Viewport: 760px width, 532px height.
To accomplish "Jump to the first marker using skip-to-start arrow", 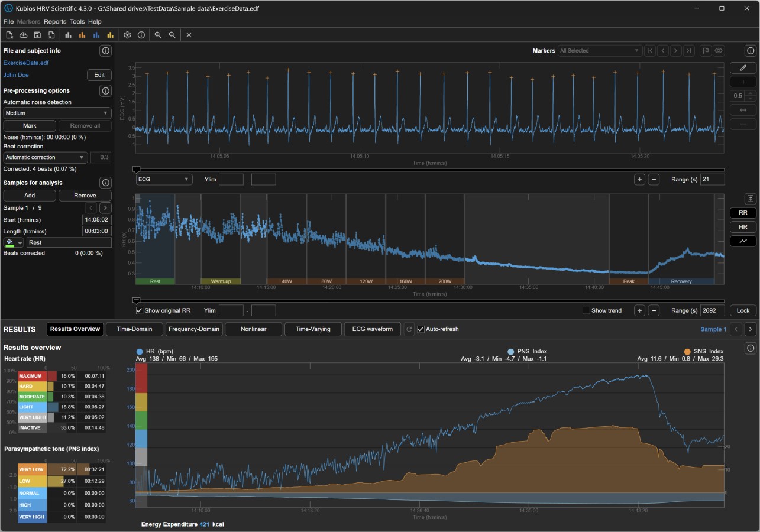I will [x=650, y=51].
